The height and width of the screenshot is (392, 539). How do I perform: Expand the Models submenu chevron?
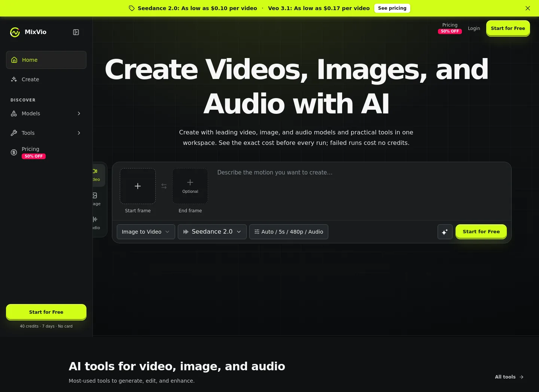click(x=79, y=113)
